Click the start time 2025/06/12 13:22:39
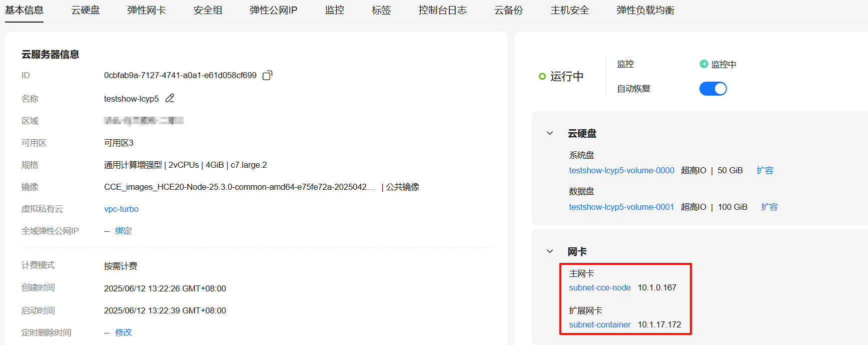Viewport: 868px width, 345px height. [x=165, y=310]
